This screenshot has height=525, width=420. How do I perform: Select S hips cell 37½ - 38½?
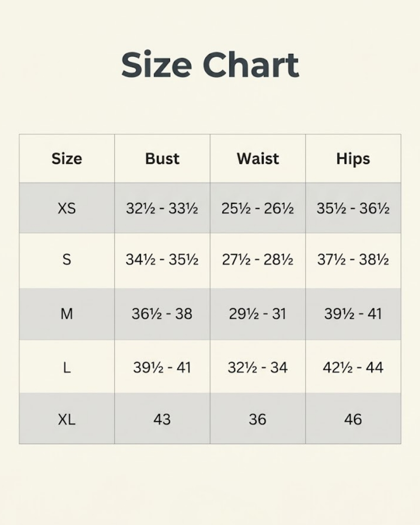pos(353,259)
